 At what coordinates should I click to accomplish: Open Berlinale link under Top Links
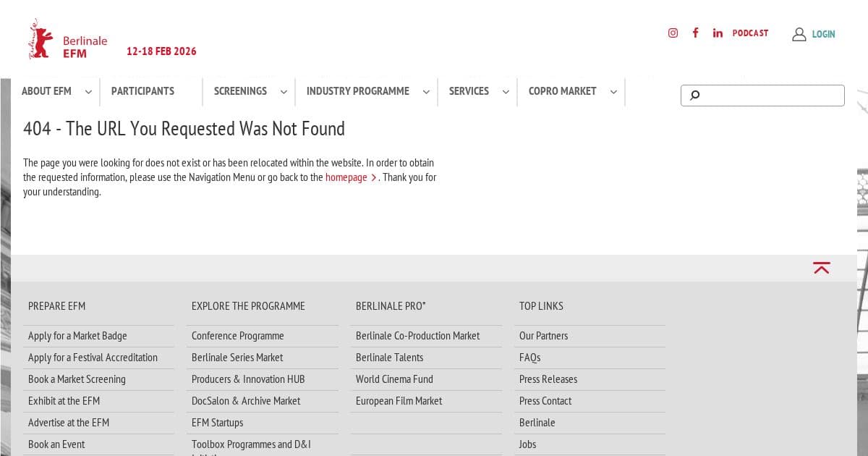point(537,423)
